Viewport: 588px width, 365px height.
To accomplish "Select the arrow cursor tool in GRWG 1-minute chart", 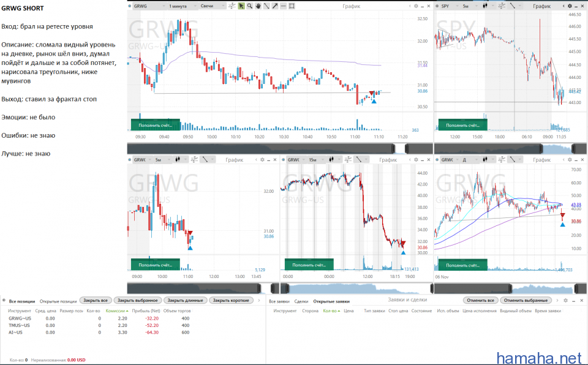I will click(x=241, y=6).
